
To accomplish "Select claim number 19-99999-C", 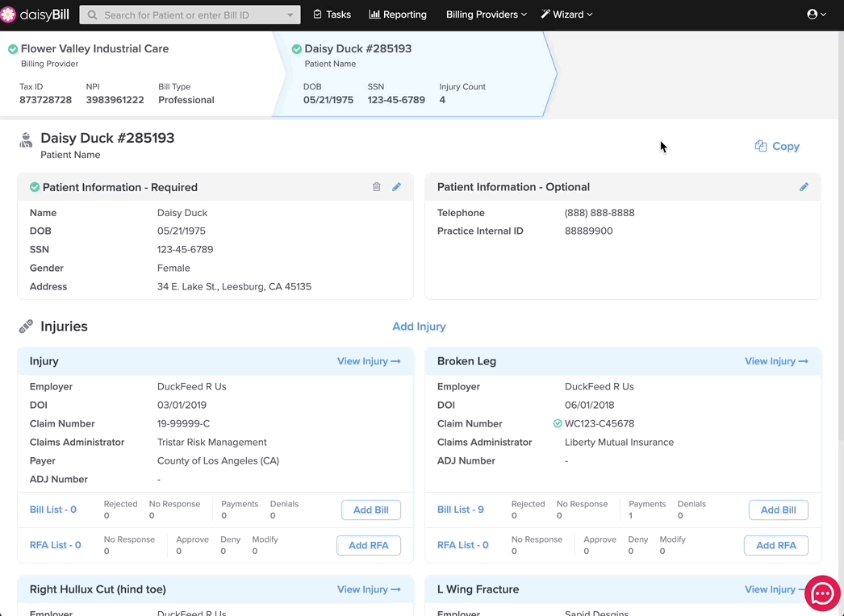I will coord(183,424).
